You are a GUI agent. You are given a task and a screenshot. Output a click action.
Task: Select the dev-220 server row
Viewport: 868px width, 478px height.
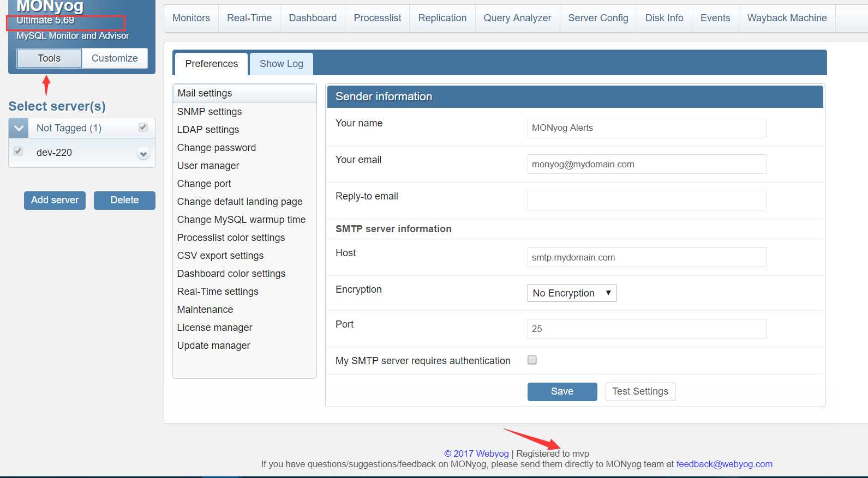tap(82, 153)
